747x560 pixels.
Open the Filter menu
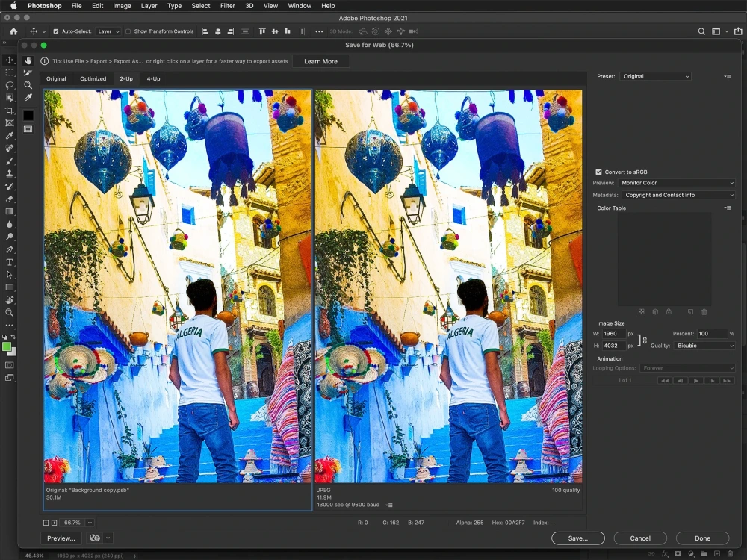(227, 6)
